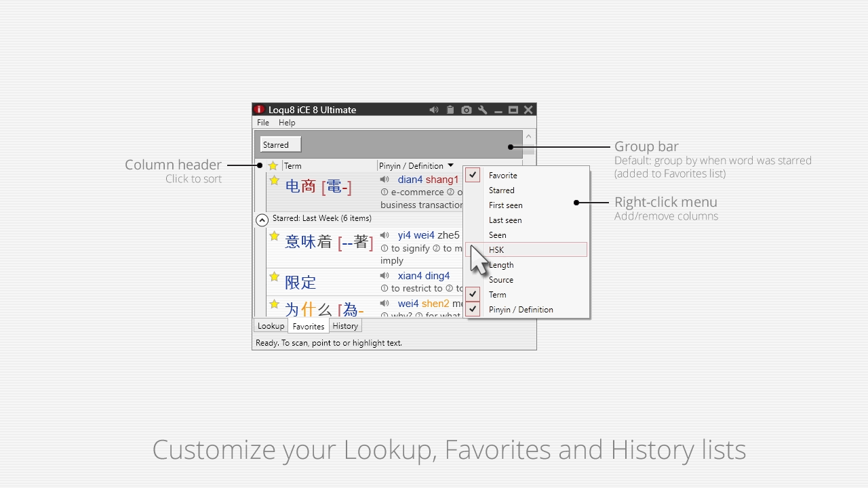Click the camera icon in the title bar

[x=467, y=110]
